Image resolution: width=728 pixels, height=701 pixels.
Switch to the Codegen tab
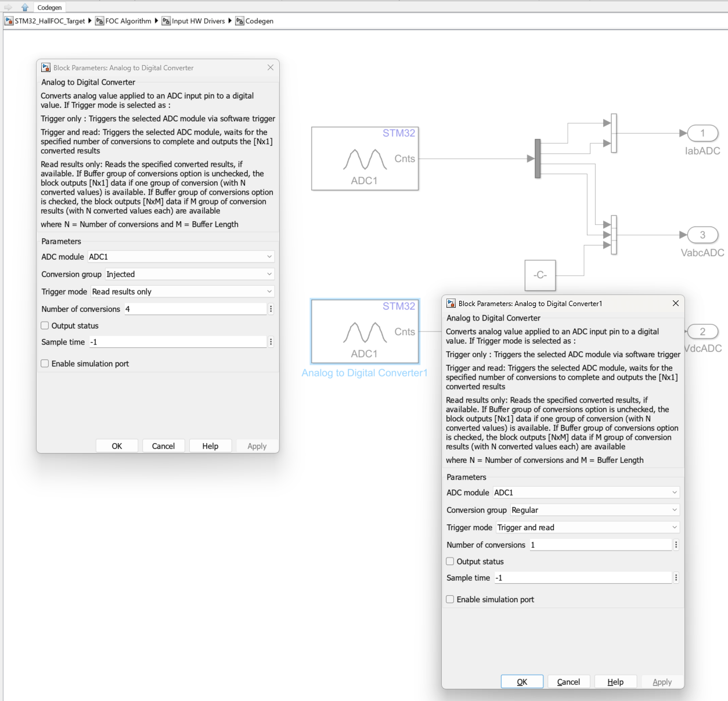coord(49,8)
